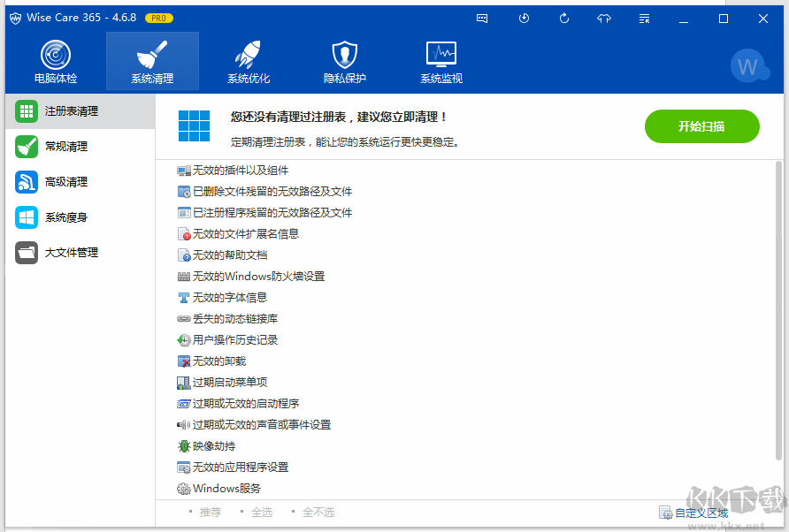789x532 pixels.
Task: Open 高级清理 from the sidebar
Action: pyautogui.click(x=57, y=181)
